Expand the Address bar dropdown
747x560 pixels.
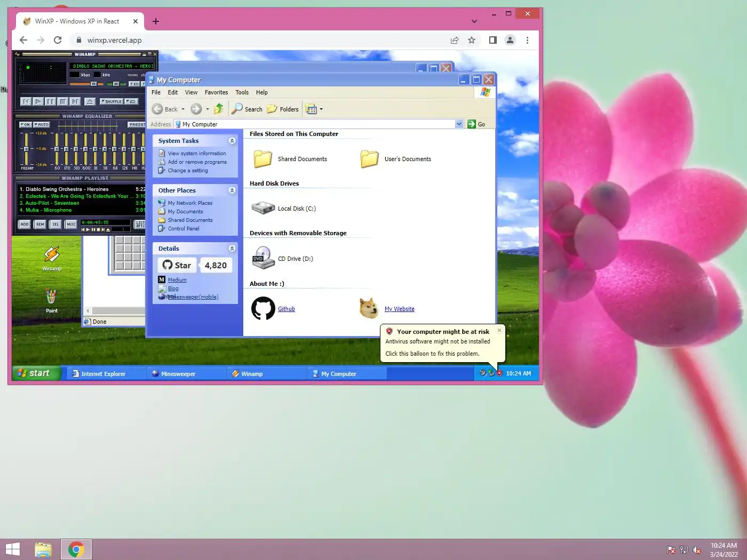tap(459, 124)
